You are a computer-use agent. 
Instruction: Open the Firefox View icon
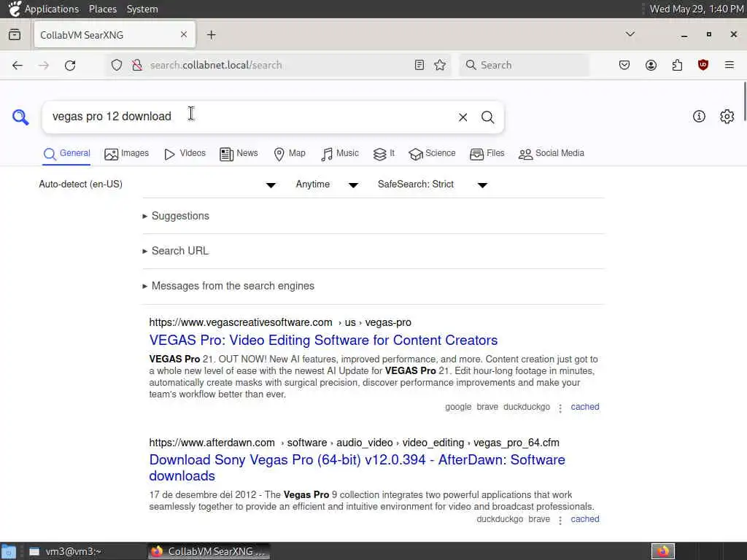15,35
